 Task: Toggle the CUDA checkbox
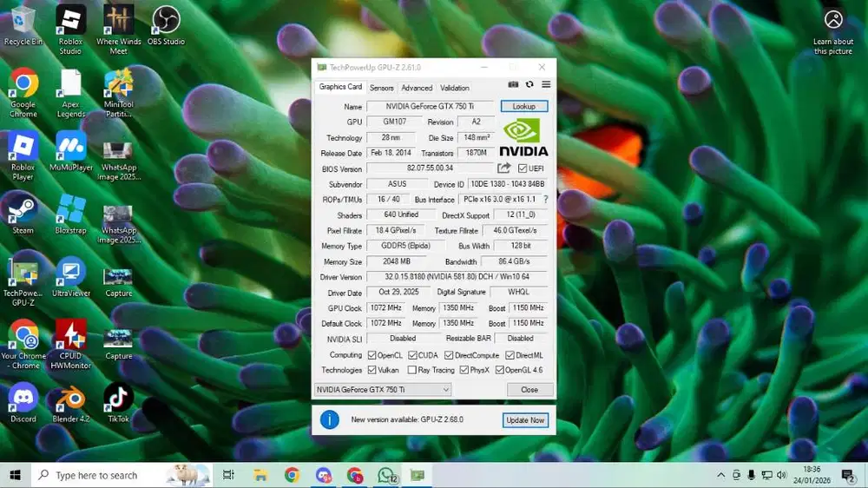pyautogui.click(x=413, y=355)
